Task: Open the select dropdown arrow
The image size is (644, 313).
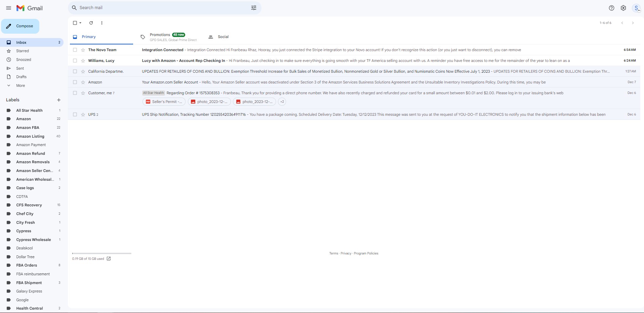Action: 80,23
